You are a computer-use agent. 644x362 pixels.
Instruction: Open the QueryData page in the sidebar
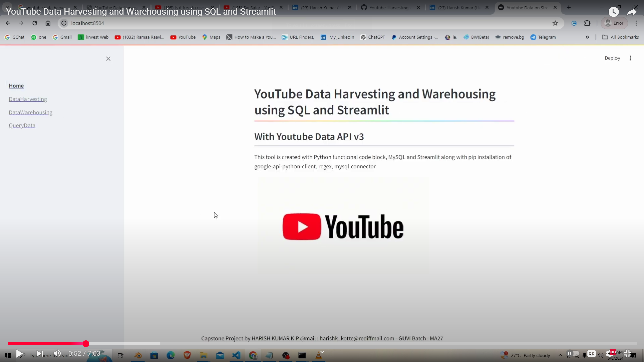(22, 125)
